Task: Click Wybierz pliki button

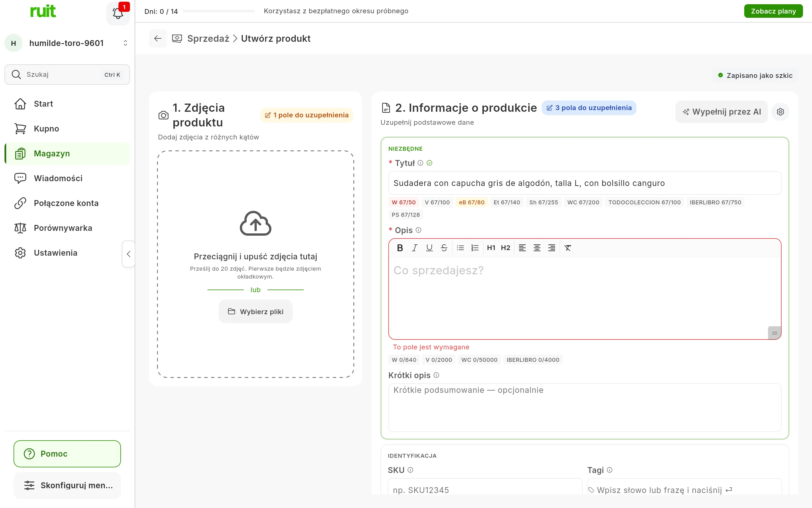Action: [x=255, y=312]
